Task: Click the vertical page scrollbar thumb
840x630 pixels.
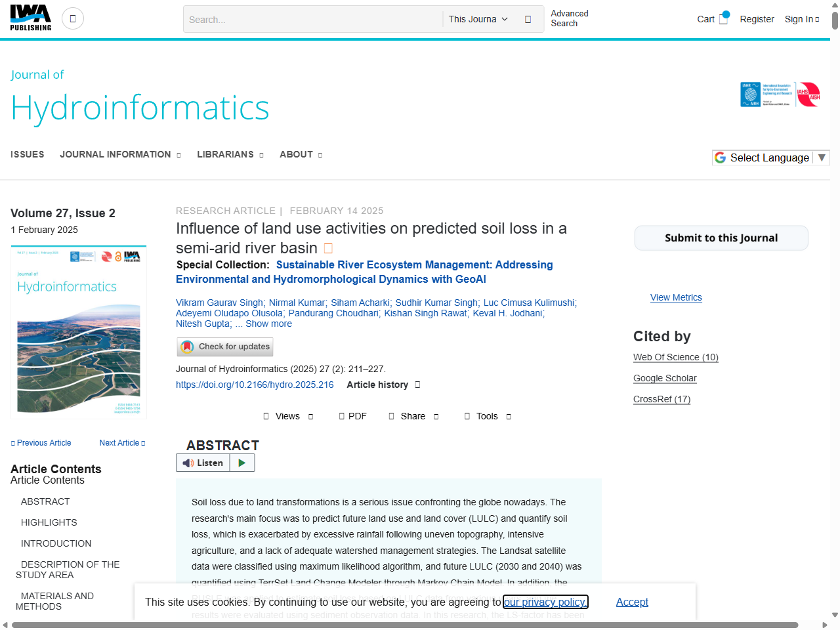Action: tap(835, 20)
